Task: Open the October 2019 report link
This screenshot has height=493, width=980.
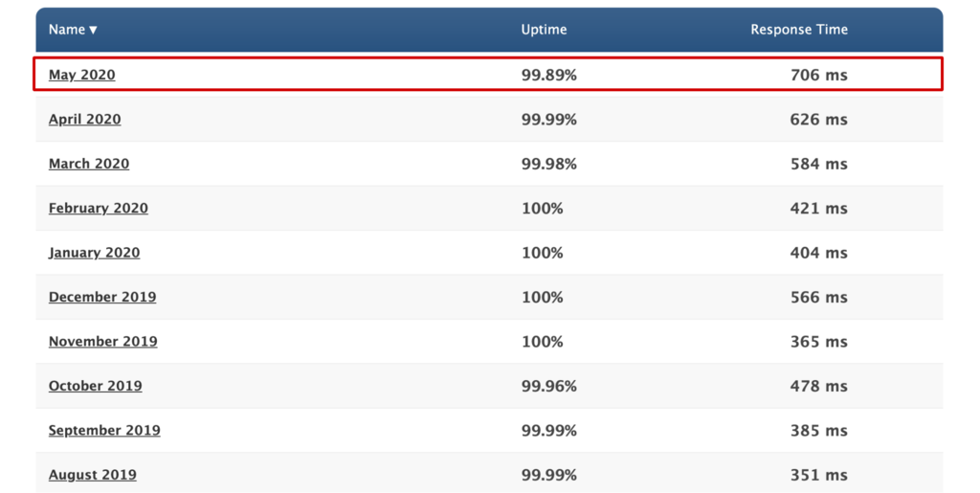Action: click(95, 386)
